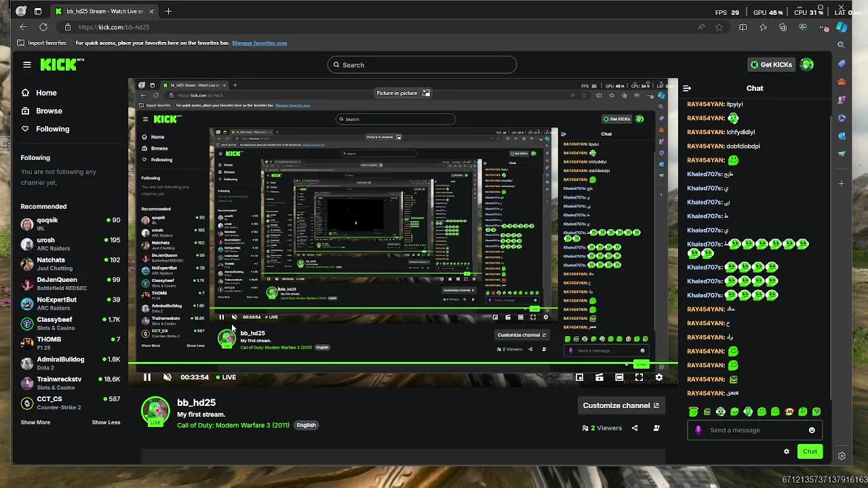Focus the Send a message field
This screenshot has height=488, width=868.
754,430
